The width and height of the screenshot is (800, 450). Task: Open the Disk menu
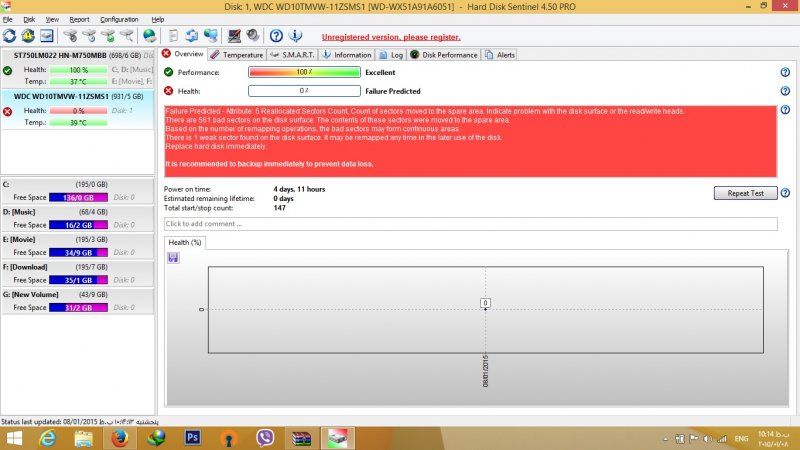[29, 19]
